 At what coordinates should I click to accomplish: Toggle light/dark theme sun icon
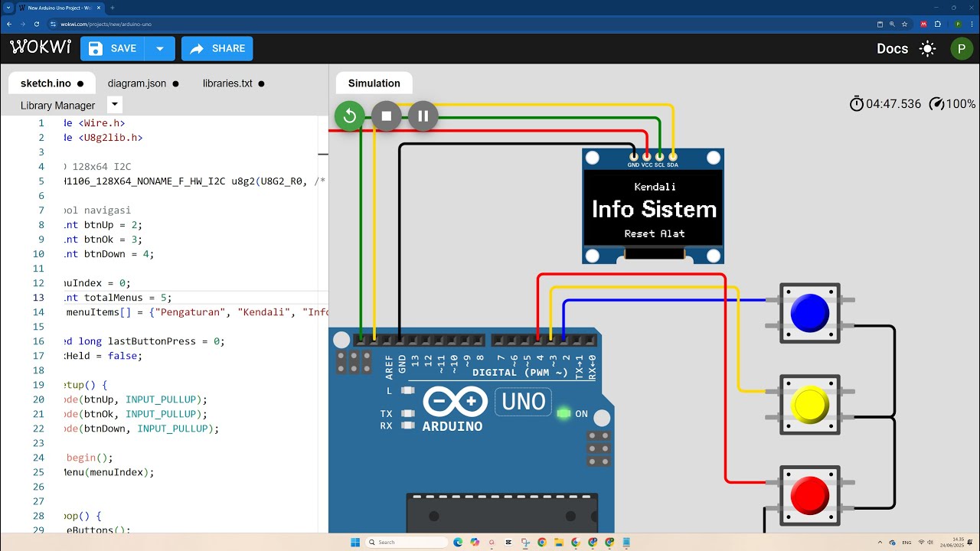tap(928, 49)
